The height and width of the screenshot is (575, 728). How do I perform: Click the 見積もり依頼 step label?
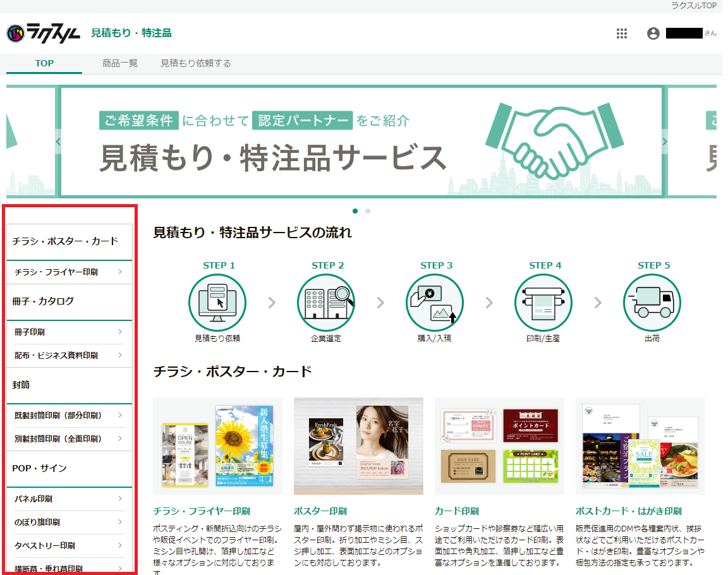217,338
